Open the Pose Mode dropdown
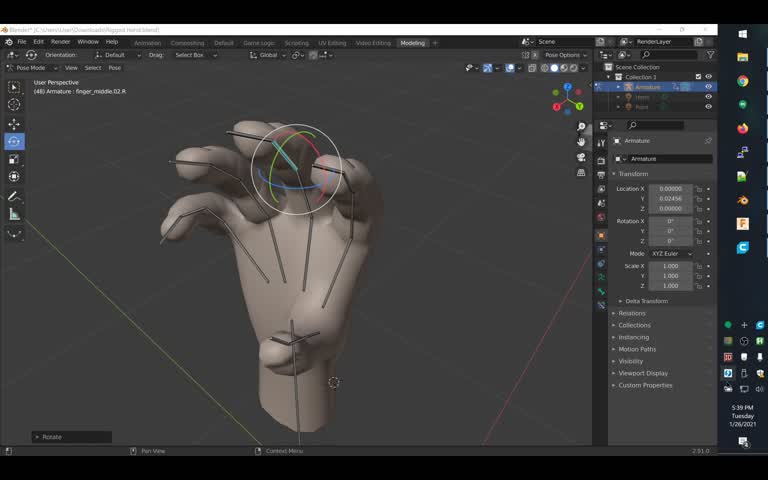 click(31, 68)
